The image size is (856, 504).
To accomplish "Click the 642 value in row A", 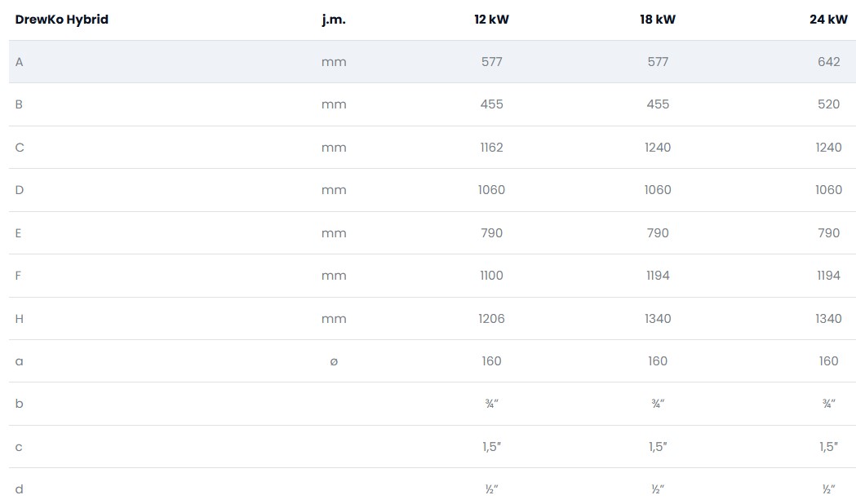I will click(828, 62).
